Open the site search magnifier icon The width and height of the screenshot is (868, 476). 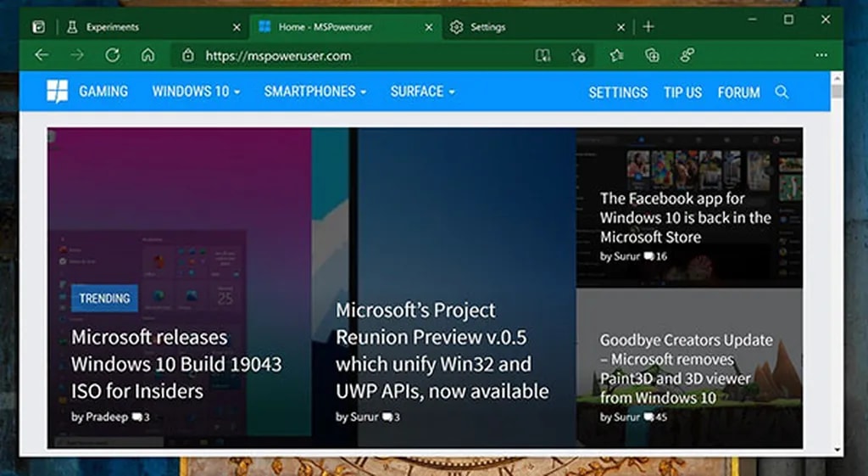coord(782,92)
